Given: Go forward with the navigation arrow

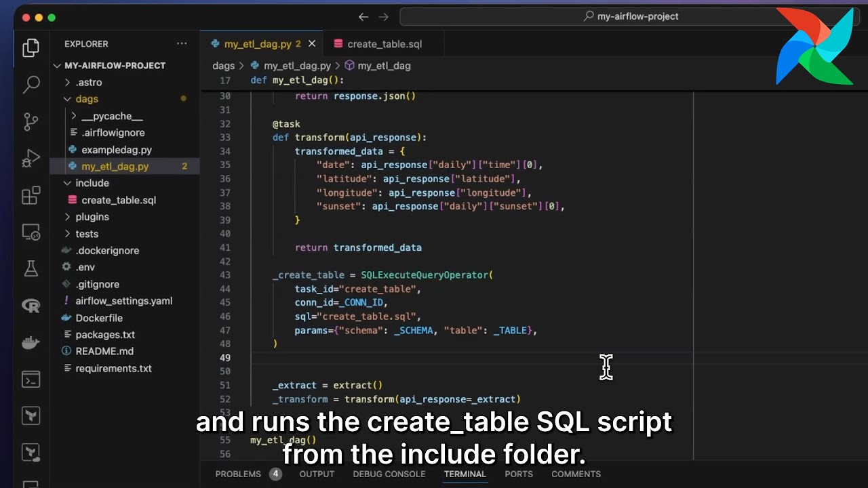Looking at the screenshot, I should pyautogui.click(x=384, y=17).
